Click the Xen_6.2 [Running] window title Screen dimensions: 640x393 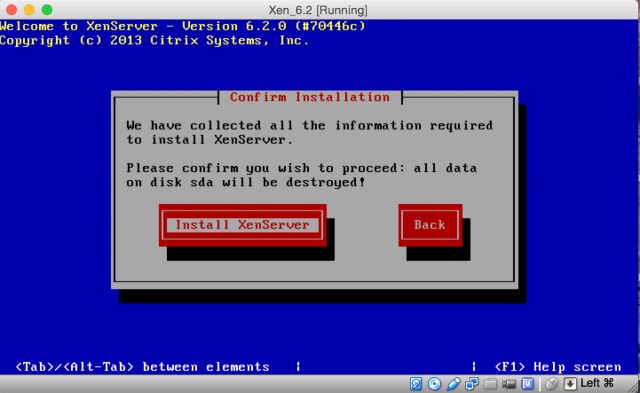tap(318, 10)
